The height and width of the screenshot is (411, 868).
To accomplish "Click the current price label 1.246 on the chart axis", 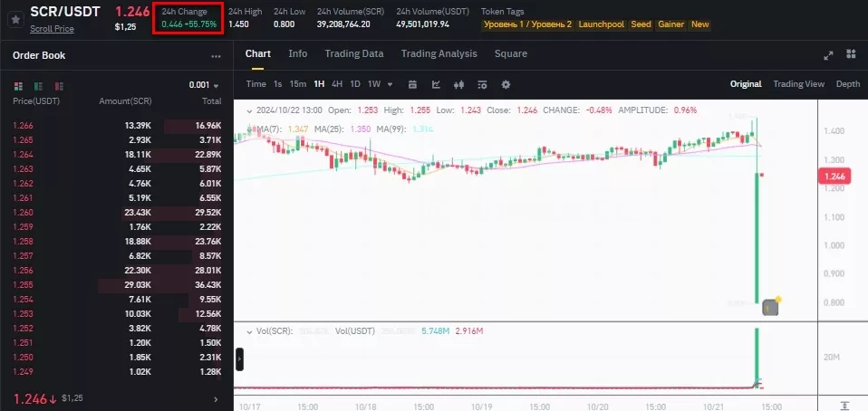I will 834,177.
